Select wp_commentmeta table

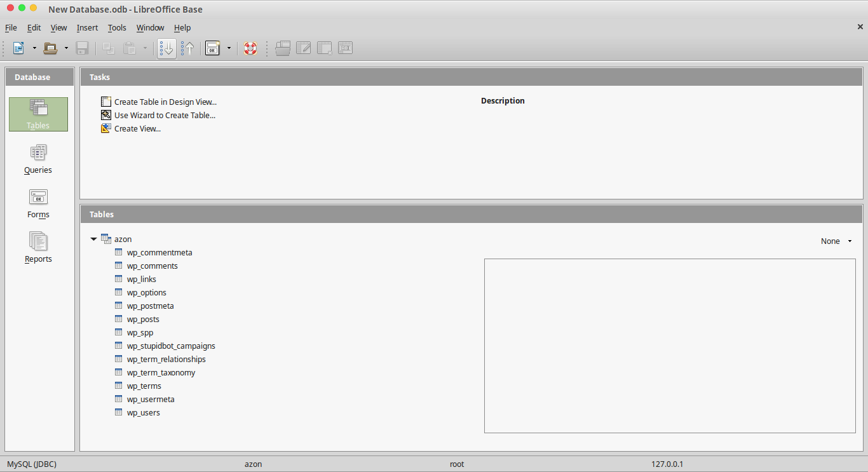[159, 253]
